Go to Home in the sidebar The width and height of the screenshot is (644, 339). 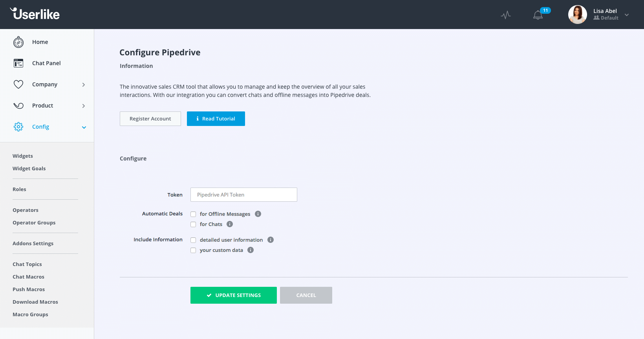click(x=40, y=42)
